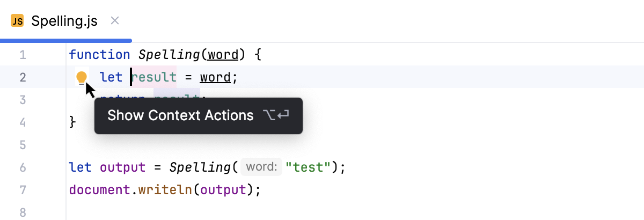The image size is (644, 220).
Task: Click line number 6 in the gutter
Action: click(23, 167)
